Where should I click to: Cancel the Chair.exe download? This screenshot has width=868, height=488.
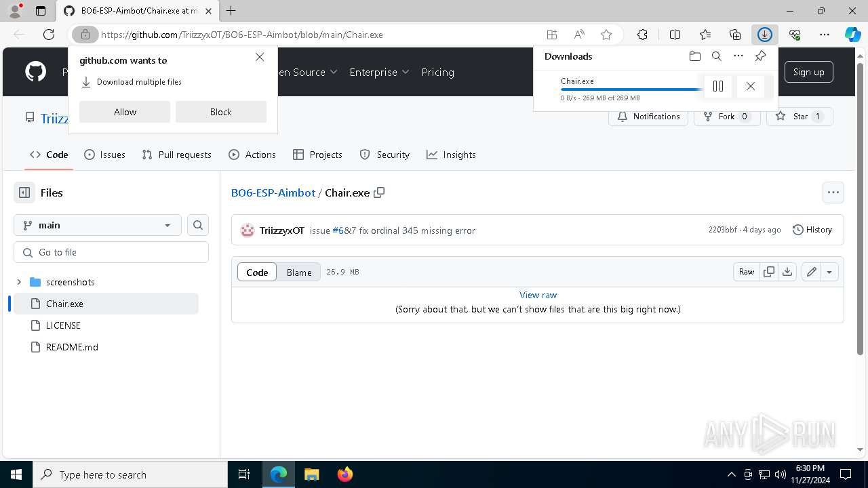coord(750,86)
